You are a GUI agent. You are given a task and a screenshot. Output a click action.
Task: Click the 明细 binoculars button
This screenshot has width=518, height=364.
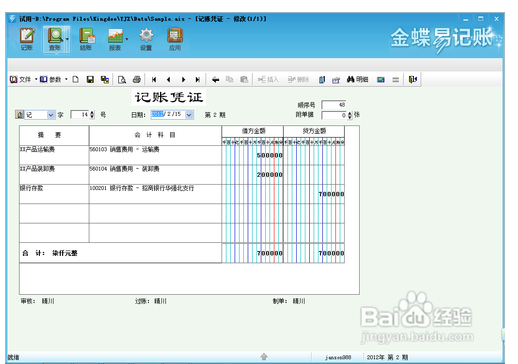357,79
